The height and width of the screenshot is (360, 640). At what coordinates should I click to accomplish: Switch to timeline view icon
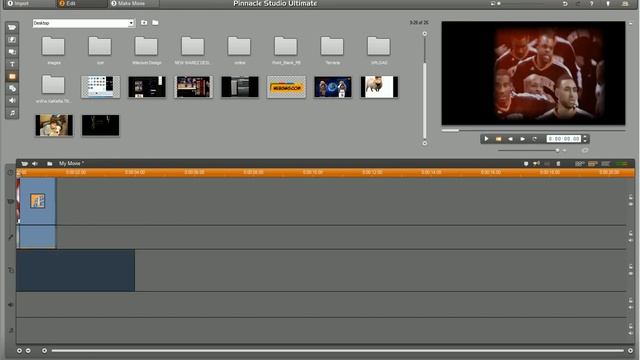pos(593,164)
